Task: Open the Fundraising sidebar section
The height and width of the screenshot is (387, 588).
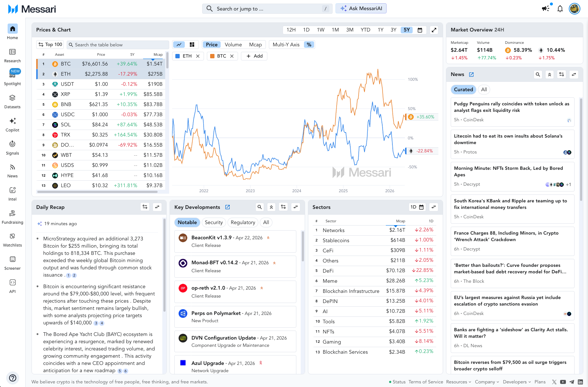Action: 12,217
